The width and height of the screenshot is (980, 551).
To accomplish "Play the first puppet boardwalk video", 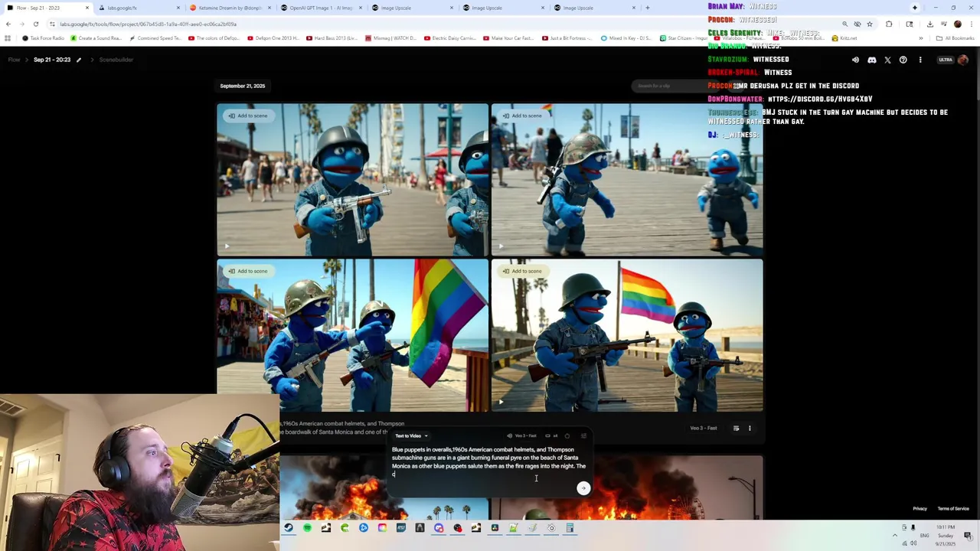I will pos(227,246).
